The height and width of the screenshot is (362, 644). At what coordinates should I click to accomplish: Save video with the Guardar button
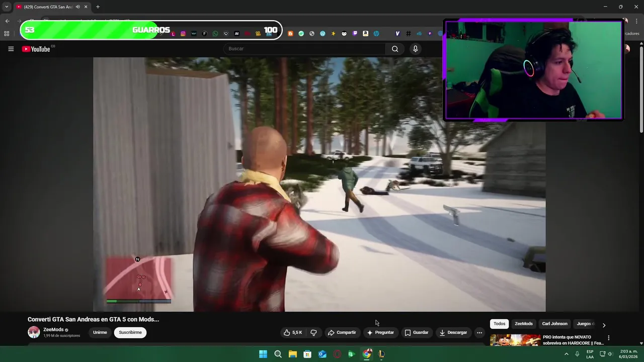click(417, 332)
